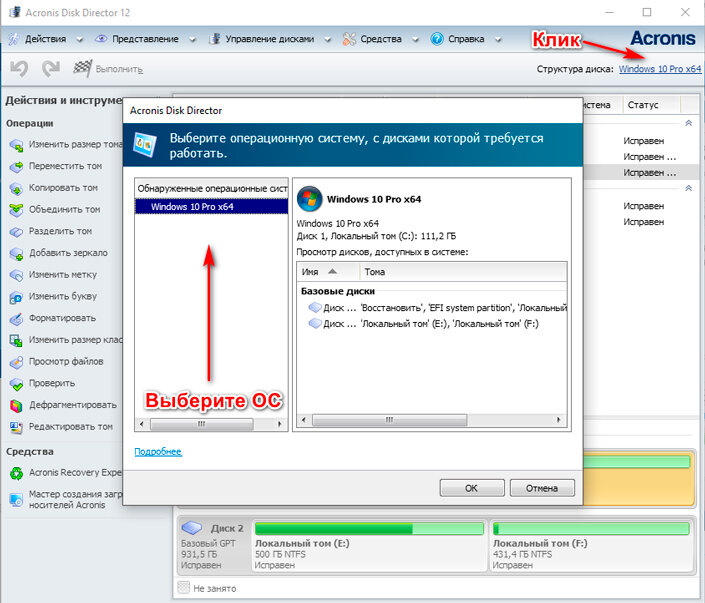Click the Диск 2 drive icon in the disk map
This screenshot has width=705, height=603.
pos(192,527)
